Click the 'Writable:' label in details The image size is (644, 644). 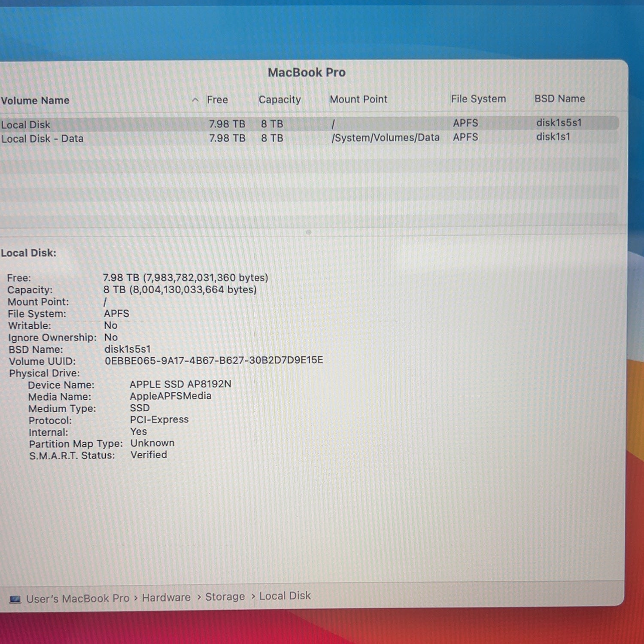(29, 325)
